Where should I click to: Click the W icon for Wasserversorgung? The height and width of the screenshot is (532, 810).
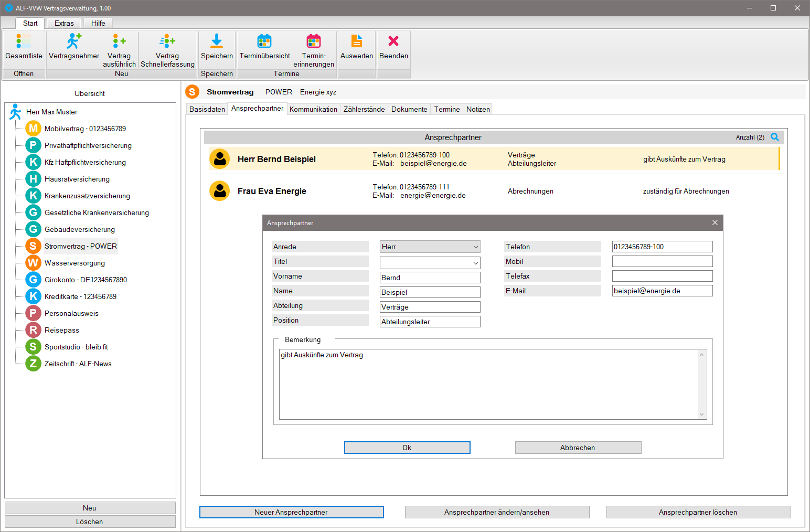pyautogui.click(x=33, y=263)
